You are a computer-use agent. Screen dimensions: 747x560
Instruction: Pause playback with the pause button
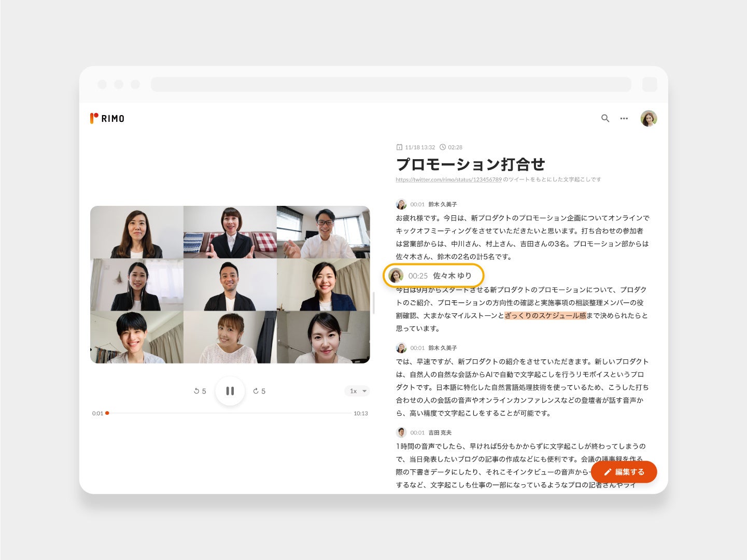230,391
